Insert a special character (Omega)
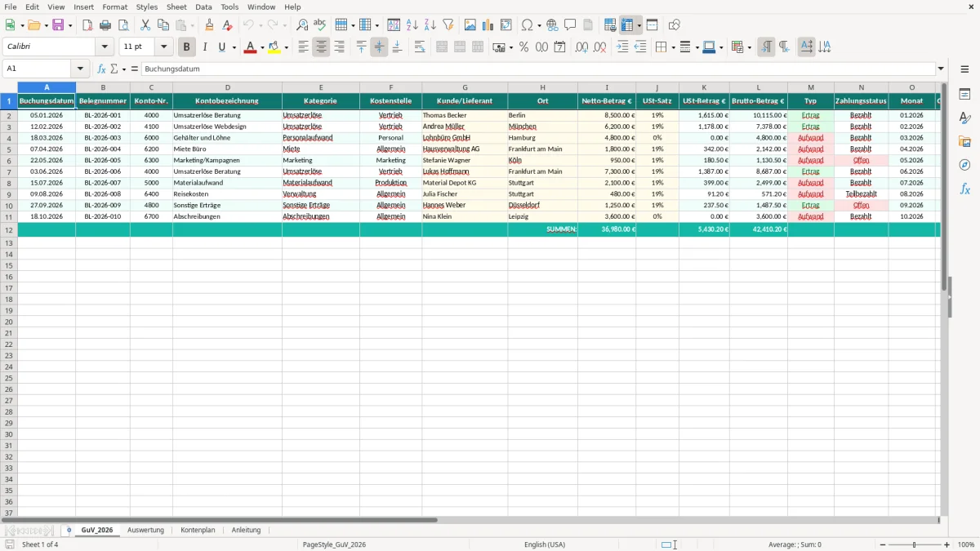Viewport: 980px width, 551px height. tap(527, 25)
